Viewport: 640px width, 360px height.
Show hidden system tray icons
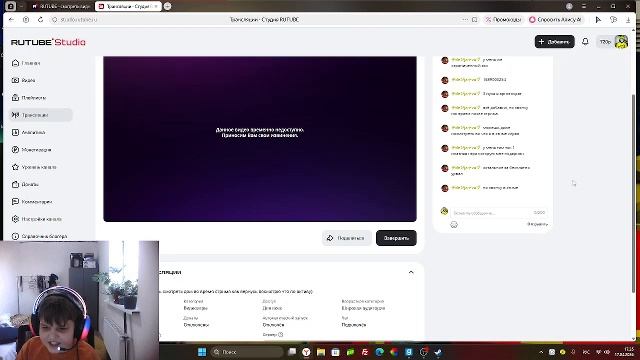pos(541,352)
